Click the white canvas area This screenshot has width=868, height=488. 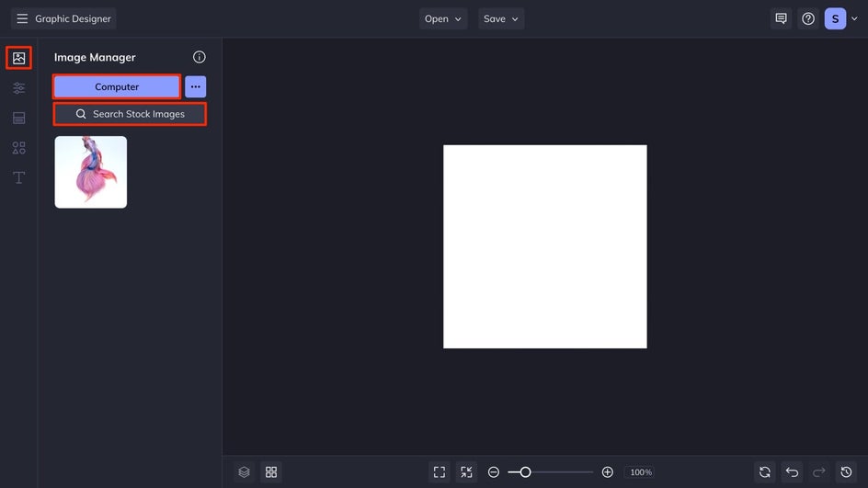[544, 247]
